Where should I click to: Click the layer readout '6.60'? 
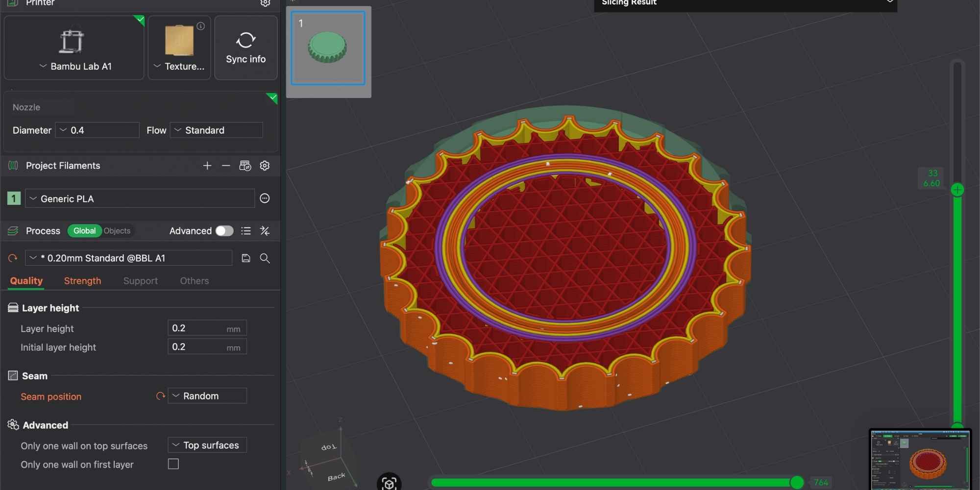pyautogui.click(x=931, y=184)
